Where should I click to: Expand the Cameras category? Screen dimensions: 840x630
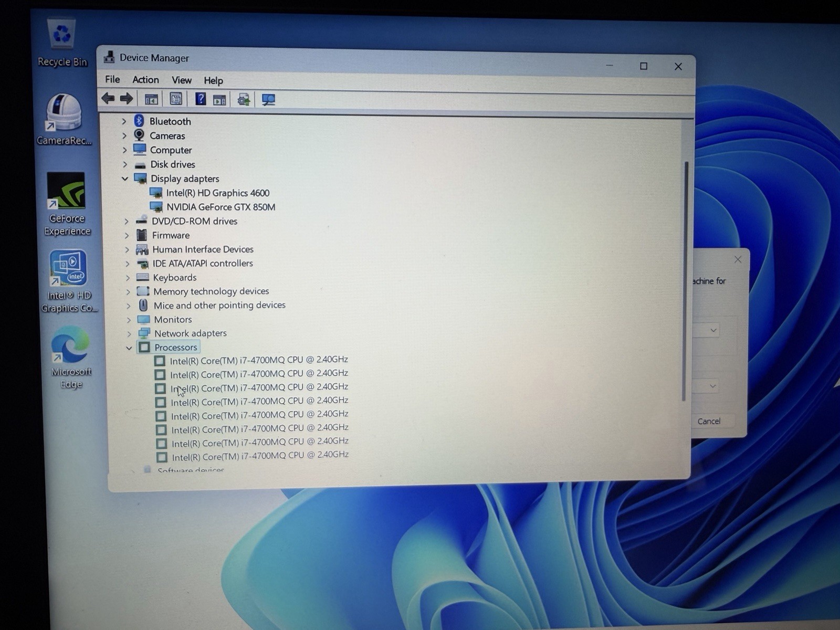coord(124,135)
